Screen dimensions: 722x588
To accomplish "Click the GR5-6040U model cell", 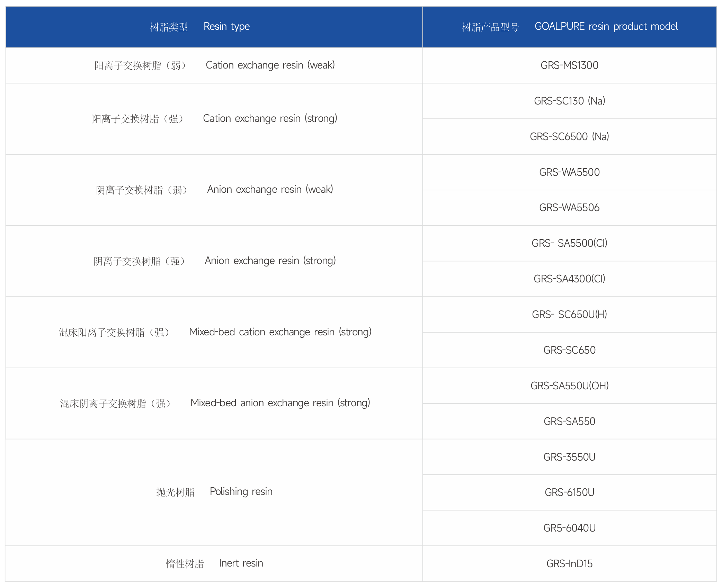I will click(x=570, y=528).
